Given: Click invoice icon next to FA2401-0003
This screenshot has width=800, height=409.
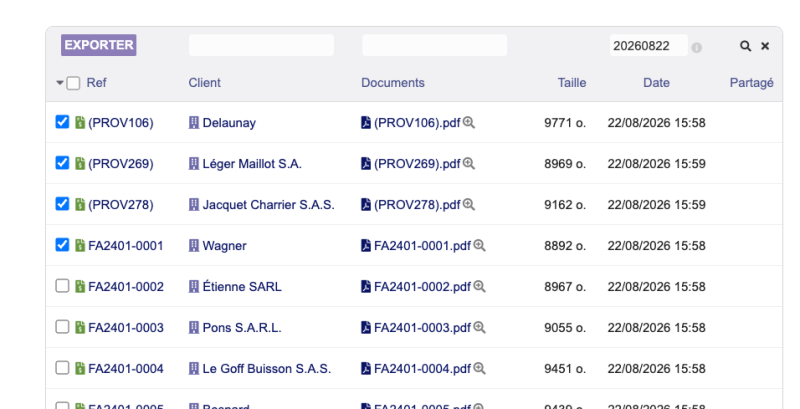Looking at the screenshot, I should pyautogui.click(x=80, y=327).
